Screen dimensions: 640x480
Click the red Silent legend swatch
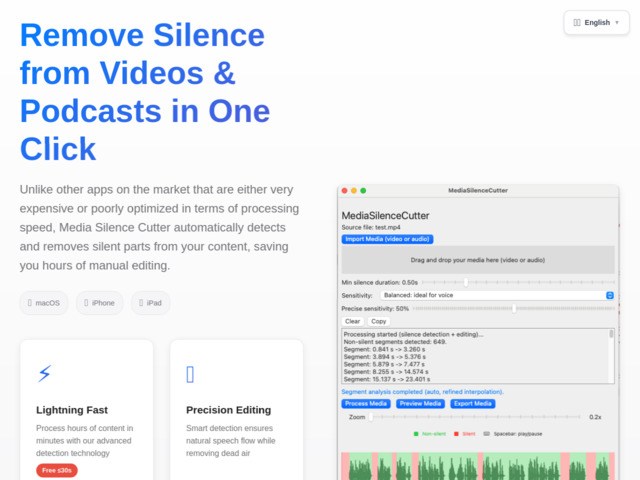456,434
